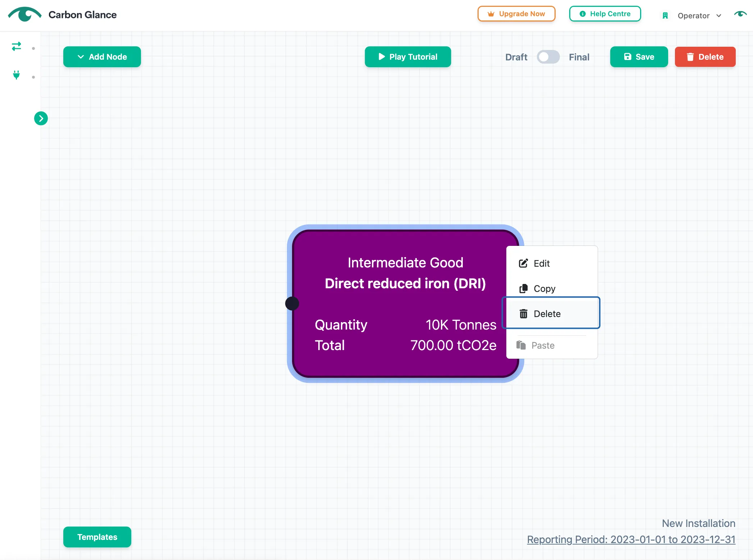Open the Templates panel
This screenshot has height=560, width=753.
[97, 537]
